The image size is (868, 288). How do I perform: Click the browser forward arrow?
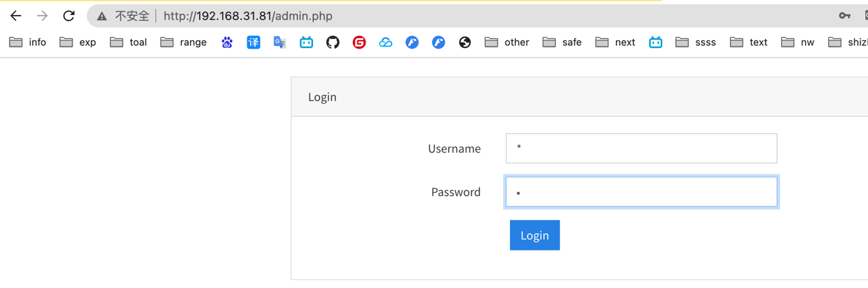42,16
